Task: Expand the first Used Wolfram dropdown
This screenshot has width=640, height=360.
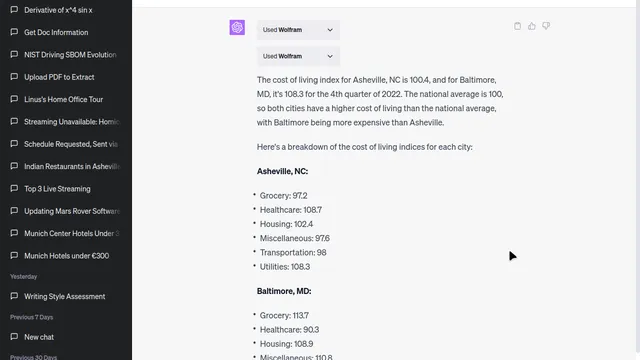Action: tap(298, 30)
